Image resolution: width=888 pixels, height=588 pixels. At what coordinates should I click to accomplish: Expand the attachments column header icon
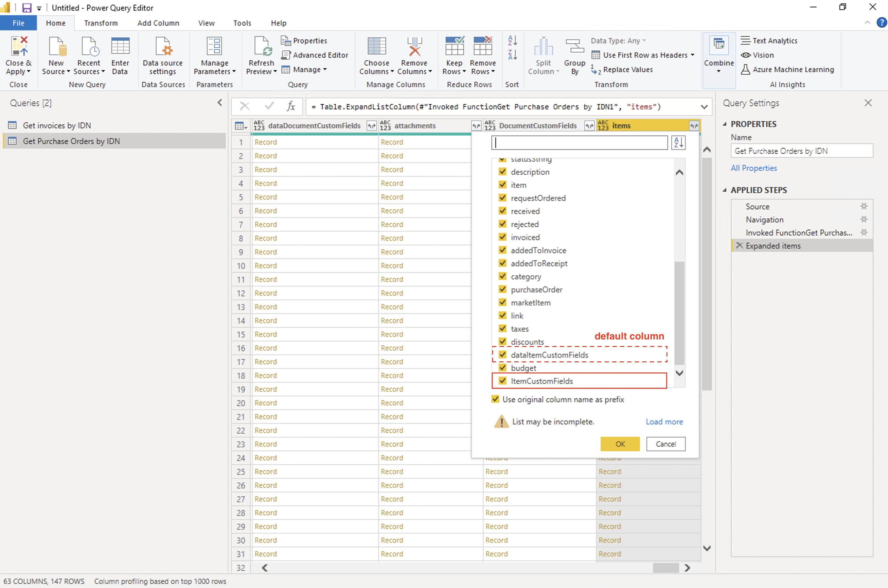(x=476, y=126)
